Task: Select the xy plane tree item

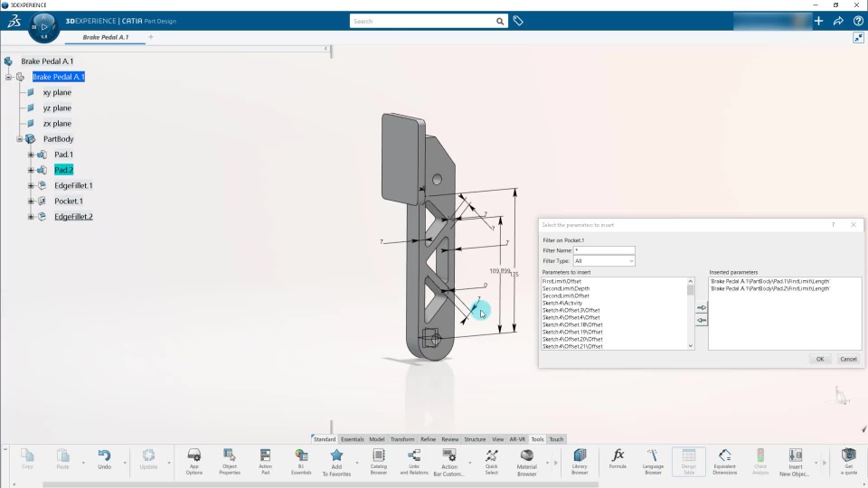Action: (57, 92)
